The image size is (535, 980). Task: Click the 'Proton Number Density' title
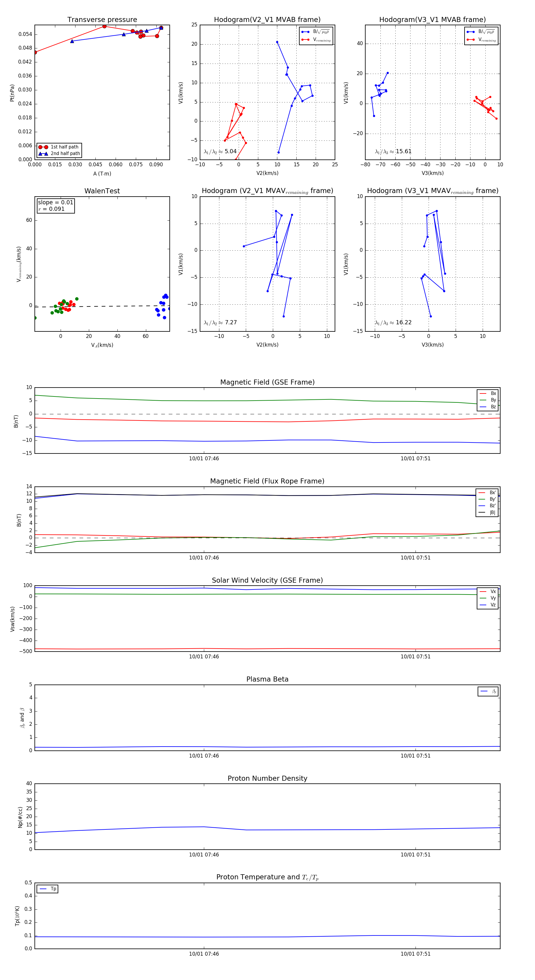pyautogui.click(x=267, y=778)
